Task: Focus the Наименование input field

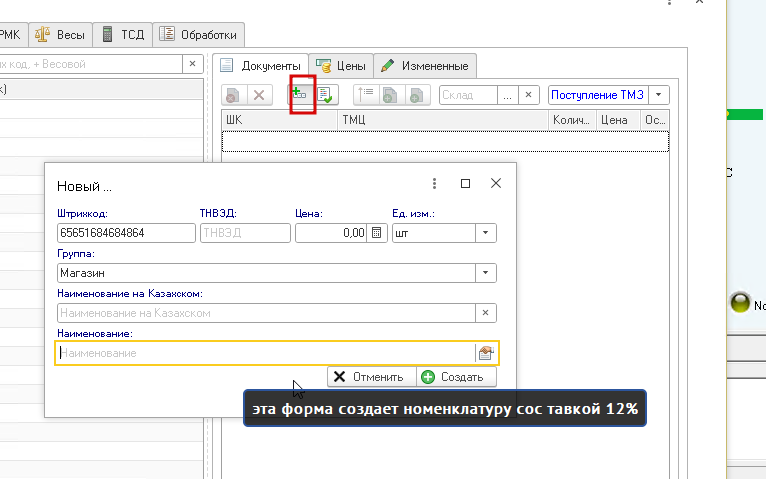Action: point(265,353)
